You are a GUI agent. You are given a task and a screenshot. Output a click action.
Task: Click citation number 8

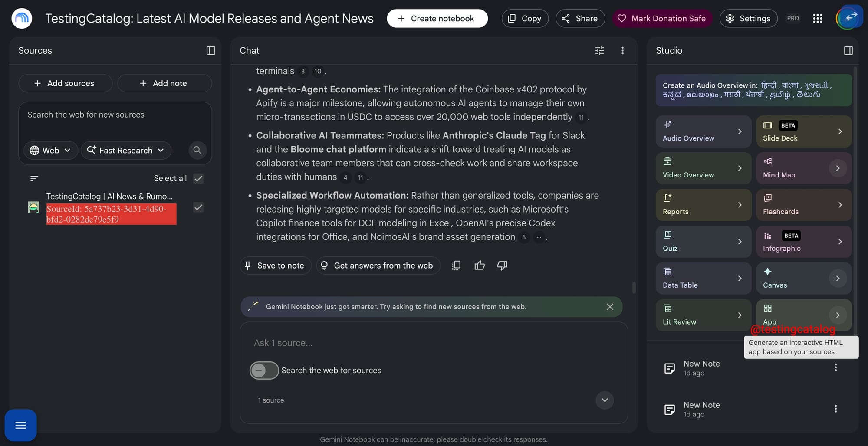click(x=303, y=71)
